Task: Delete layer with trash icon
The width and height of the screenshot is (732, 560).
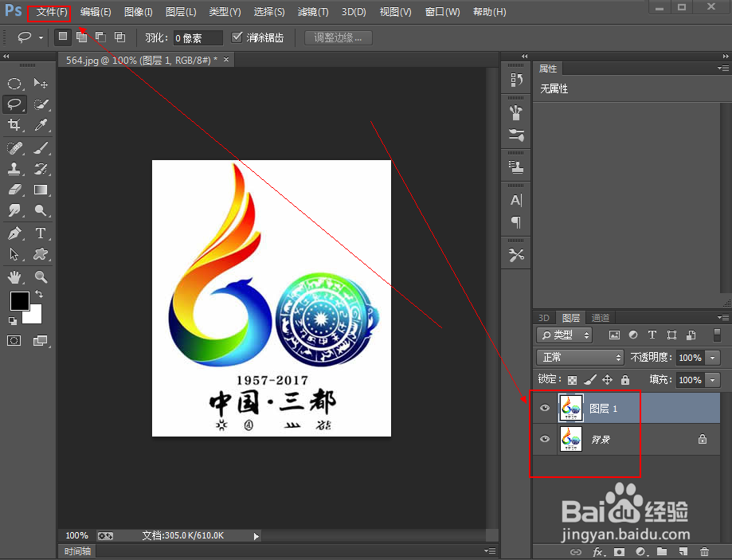Action: tap(704, 552)
